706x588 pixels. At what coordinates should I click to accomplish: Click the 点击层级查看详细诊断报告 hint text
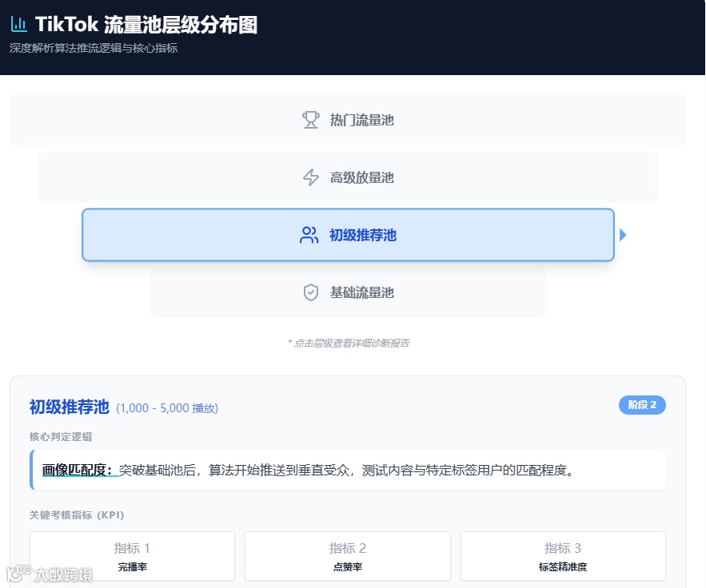(349, 344)
